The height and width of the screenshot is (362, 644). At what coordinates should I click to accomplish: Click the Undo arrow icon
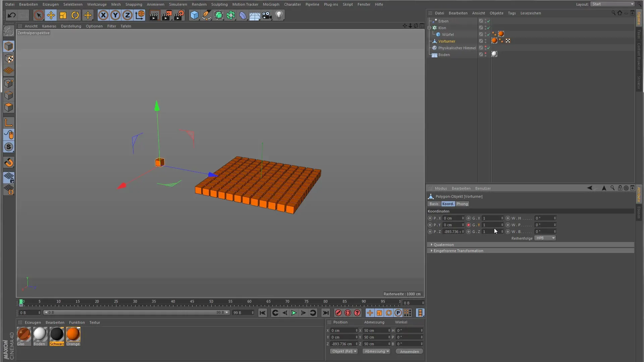[x=11, y=15]
